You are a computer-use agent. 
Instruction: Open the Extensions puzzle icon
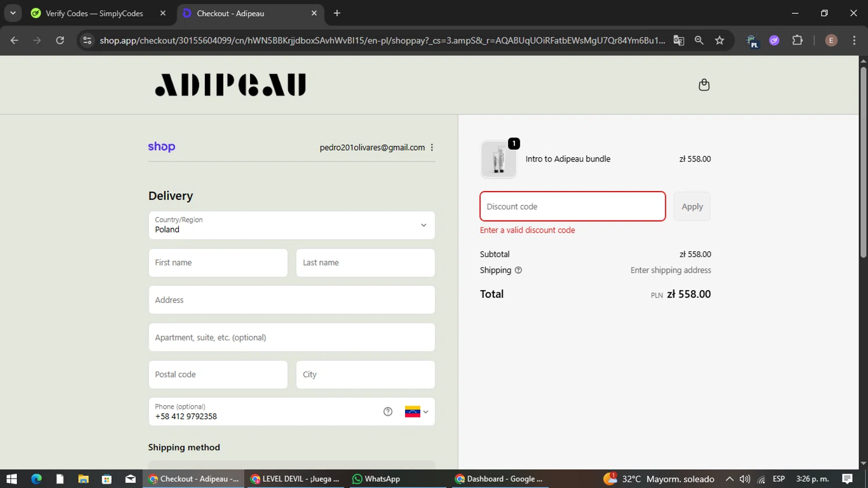tap(797, 41)
